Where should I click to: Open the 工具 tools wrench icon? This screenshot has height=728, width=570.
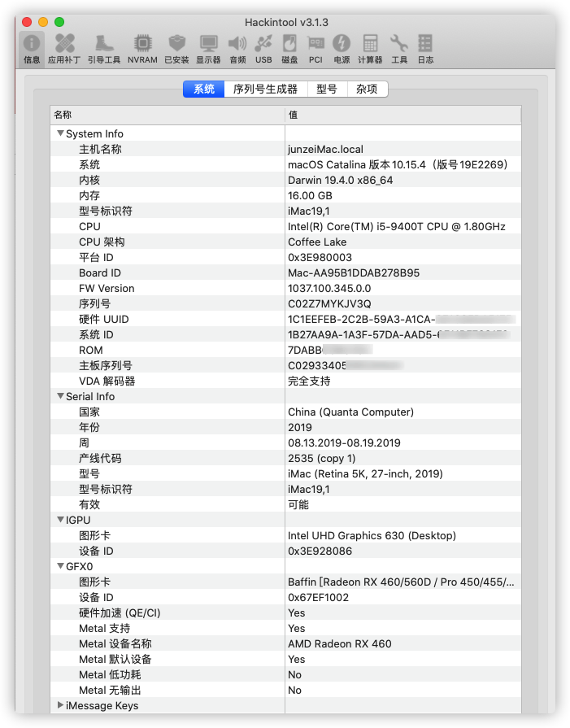point(399,50)
